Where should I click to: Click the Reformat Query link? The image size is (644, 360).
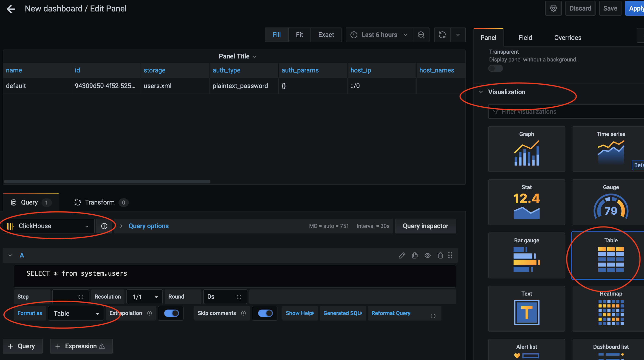tap(390, 313)
